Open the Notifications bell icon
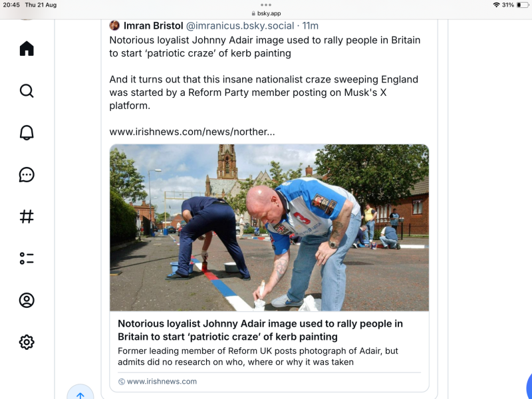The width and height of the screenshot is (532, 399). 27,133
